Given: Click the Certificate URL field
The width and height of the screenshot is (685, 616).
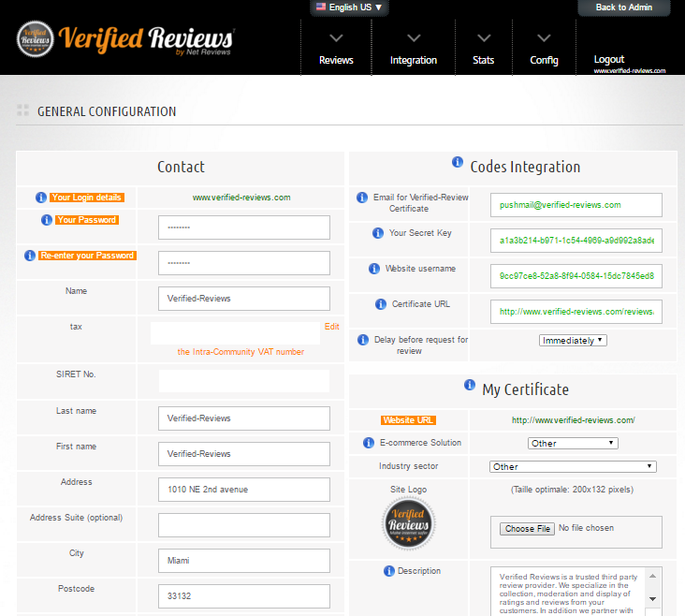Looking at the screenshot, I should (x=576, y=312).
